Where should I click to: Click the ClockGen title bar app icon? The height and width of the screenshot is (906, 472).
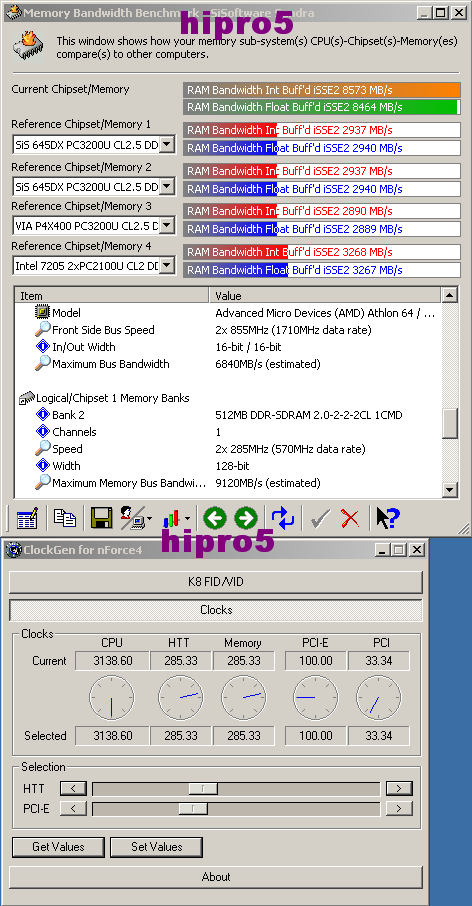click(13, 550)
